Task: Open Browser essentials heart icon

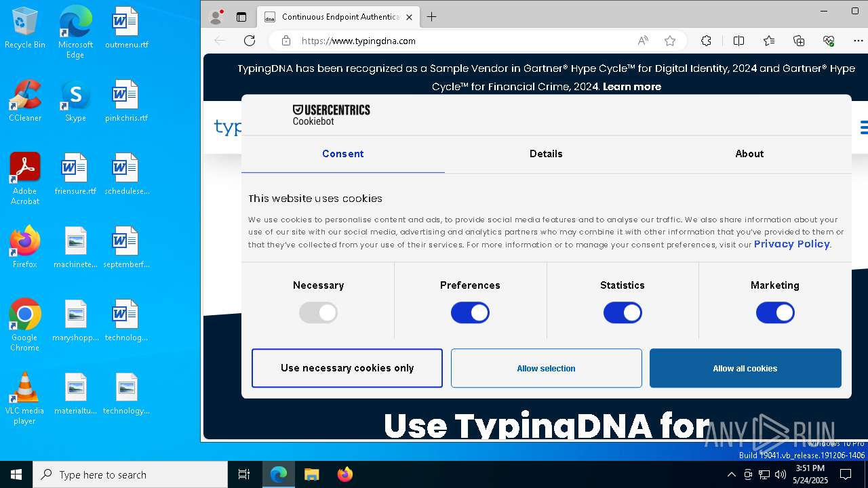Action: click(x=829, y=41)
